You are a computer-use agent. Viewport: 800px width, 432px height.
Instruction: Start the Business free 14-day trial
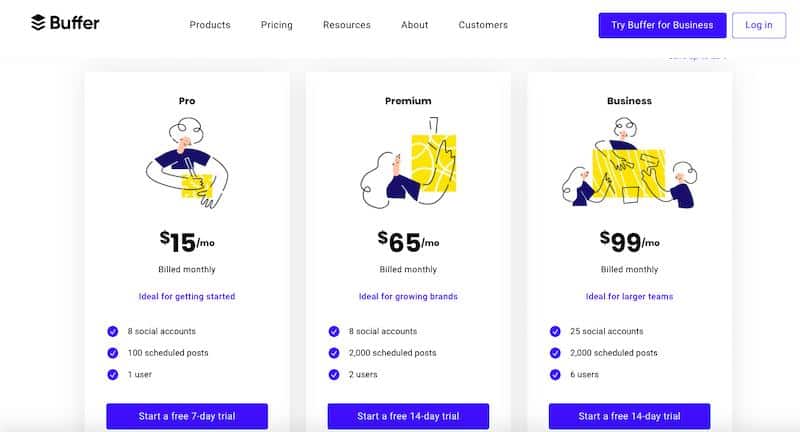pyautogui.click(x=629, y=416)
